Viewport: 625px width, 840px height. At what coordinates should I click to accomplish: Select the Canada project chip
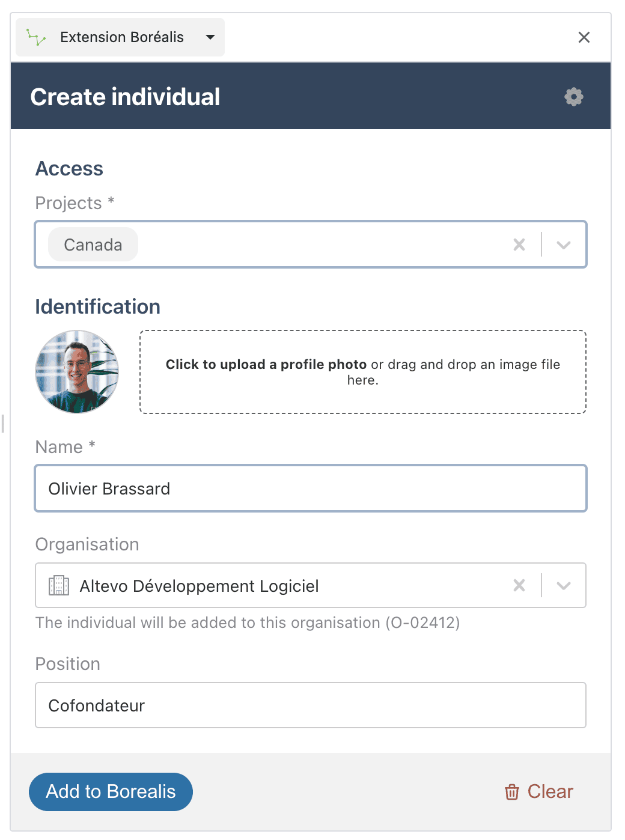pyautogui.click(x=93, y=245)
